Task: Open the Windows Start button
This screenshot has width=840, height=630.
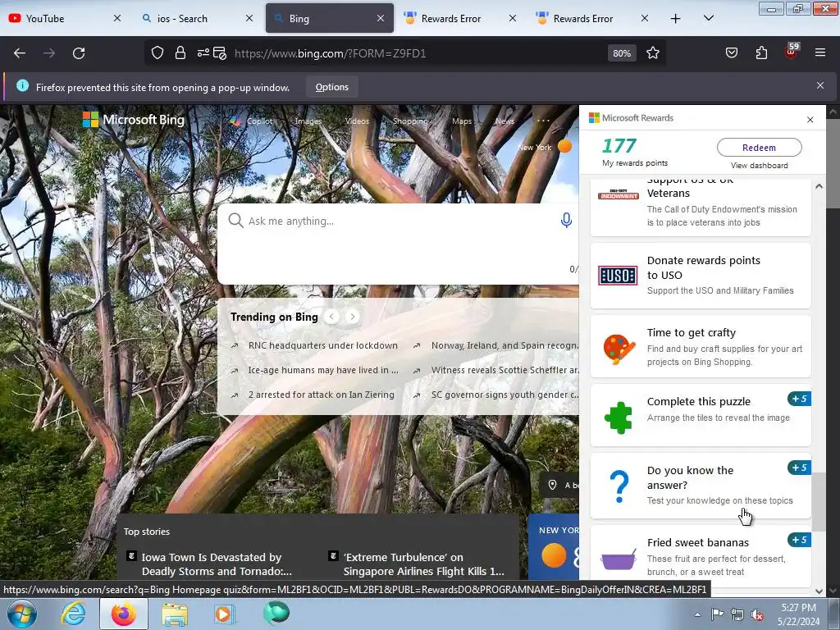Action: click(x=22, y=614)
